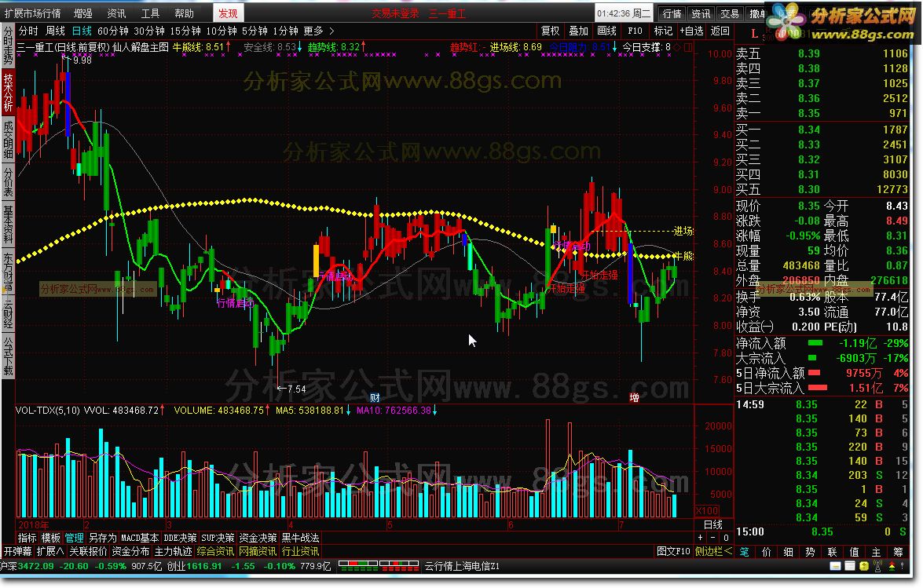The image size is (923, 588).
Task: Switch to 30分钟 chart
Action: coord(149,31)
